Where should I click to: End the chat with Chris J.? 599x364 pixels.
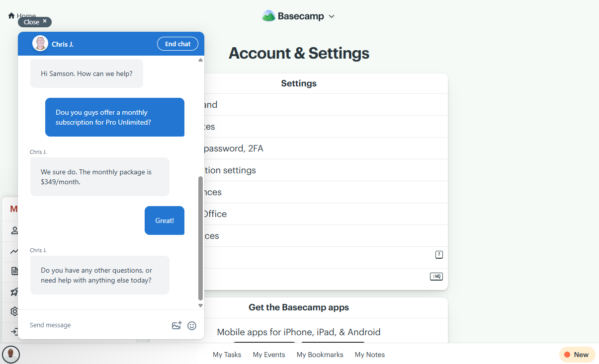tap(177, 44)
